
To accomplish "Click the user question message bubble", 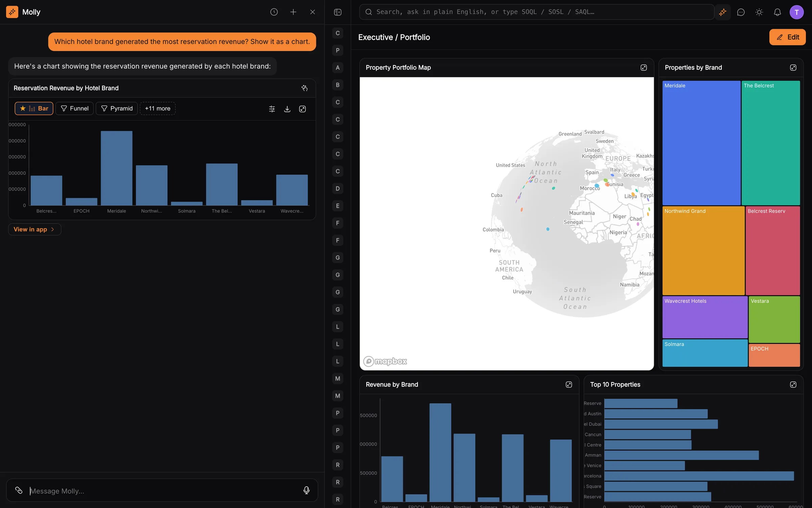I will coord(182,42).
